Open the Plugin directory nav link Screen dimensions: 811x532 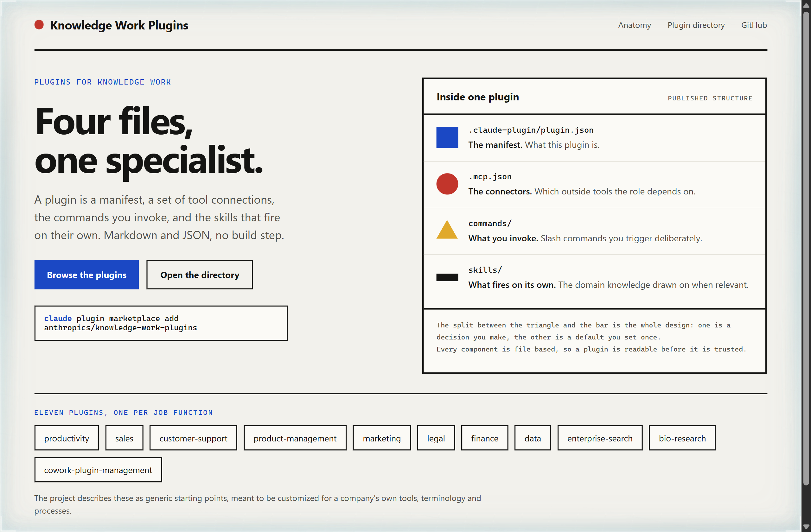[x=696, y=25]
